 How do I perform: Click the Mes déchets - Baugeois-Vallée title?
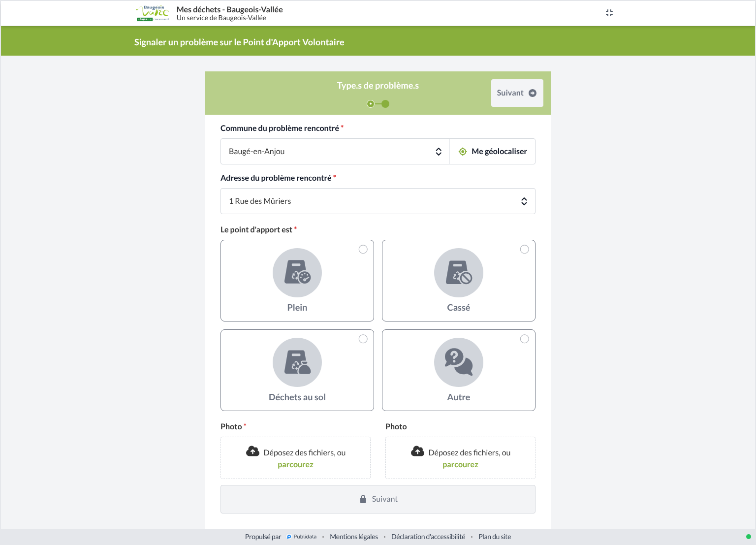[x=230, y=9]
